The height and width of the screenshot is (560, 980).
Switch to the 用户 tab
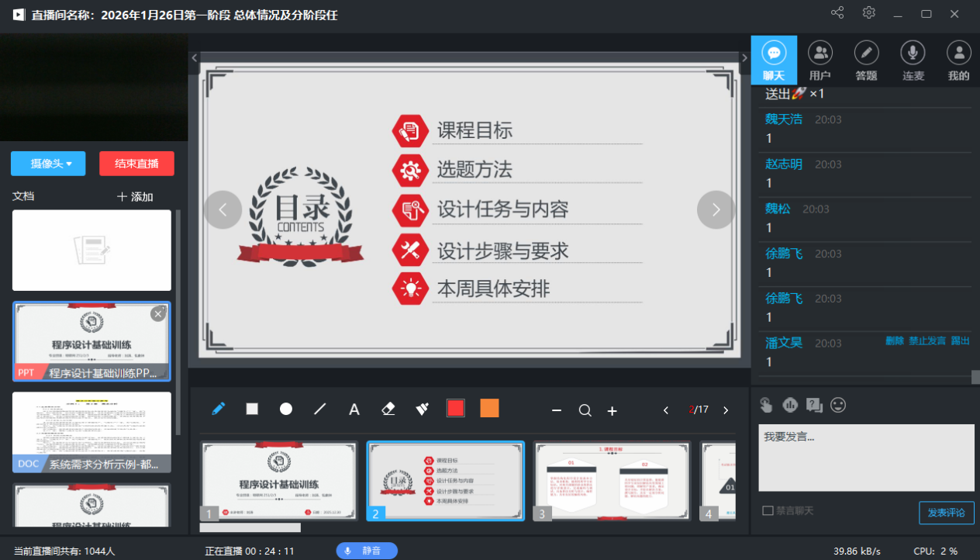point(820,60)
